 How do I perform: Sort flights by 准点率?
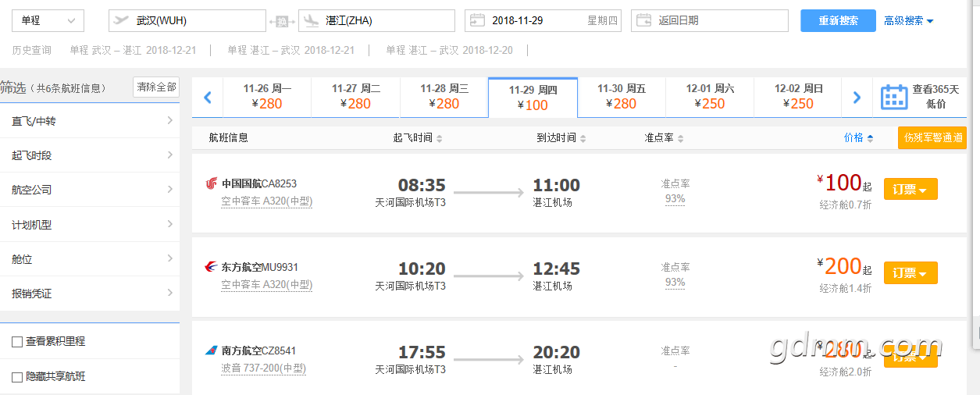665,138
